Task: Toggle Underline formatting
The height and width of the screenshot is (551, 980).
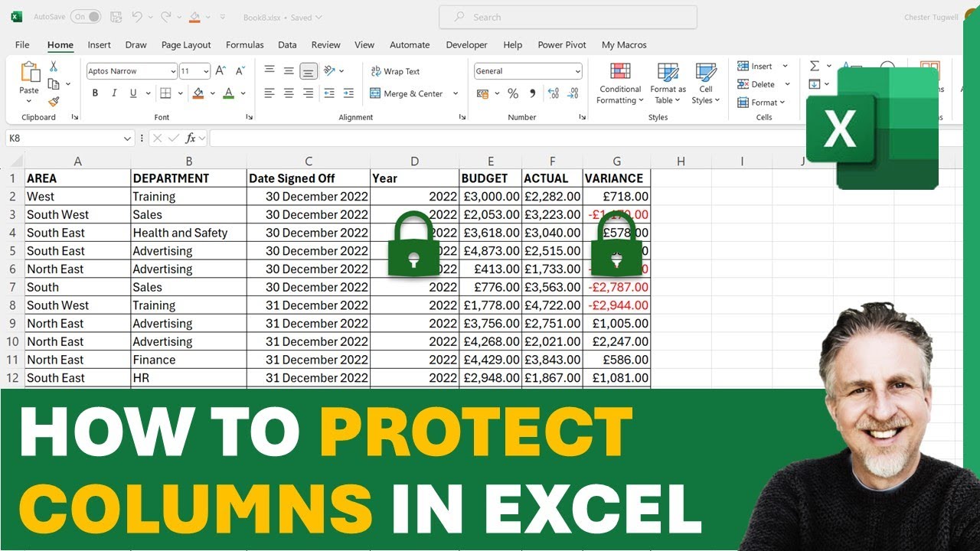Action: coord(133,93)
